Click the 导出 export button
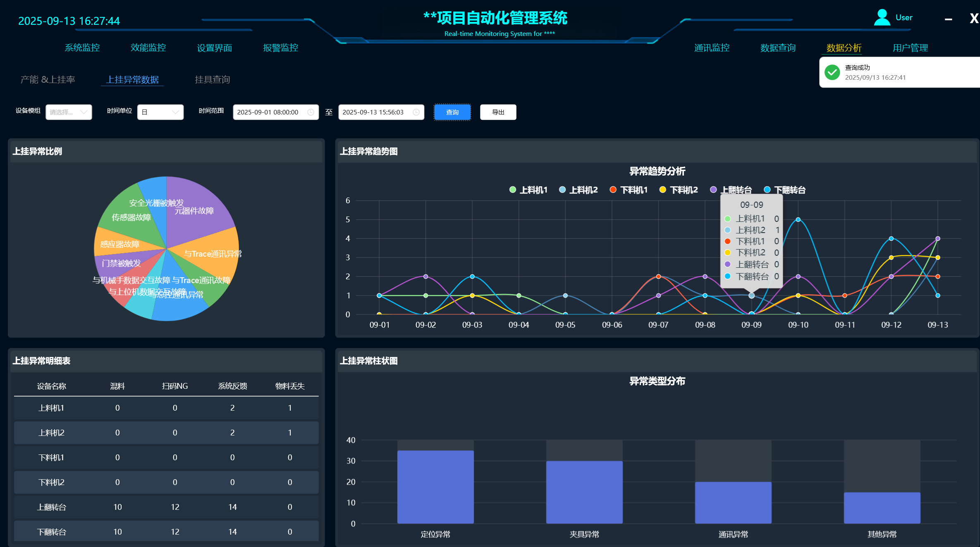The height and width of the screenshot is (547, 980). tap(498, 112)
